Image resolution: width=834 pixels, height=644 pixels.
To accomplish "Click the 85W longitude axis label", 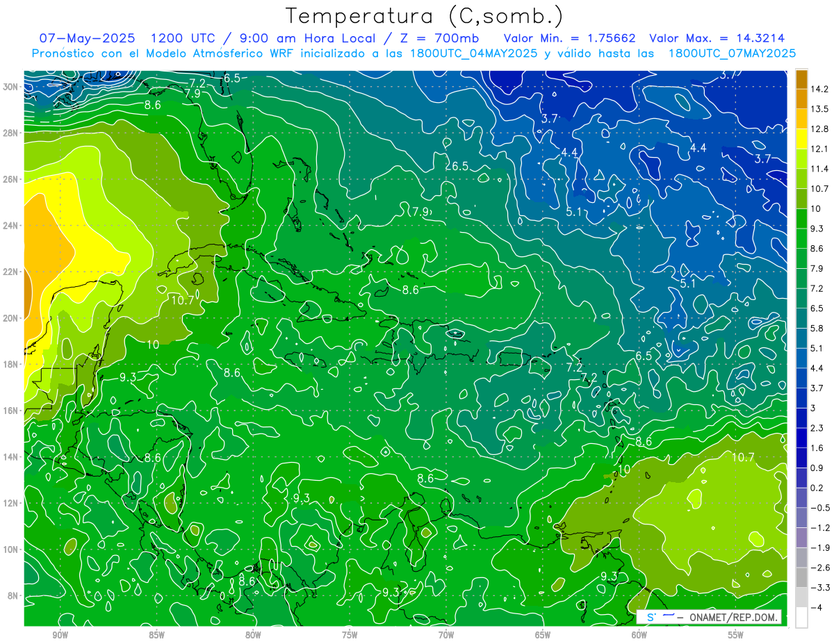I will click(x=156, y=636).
